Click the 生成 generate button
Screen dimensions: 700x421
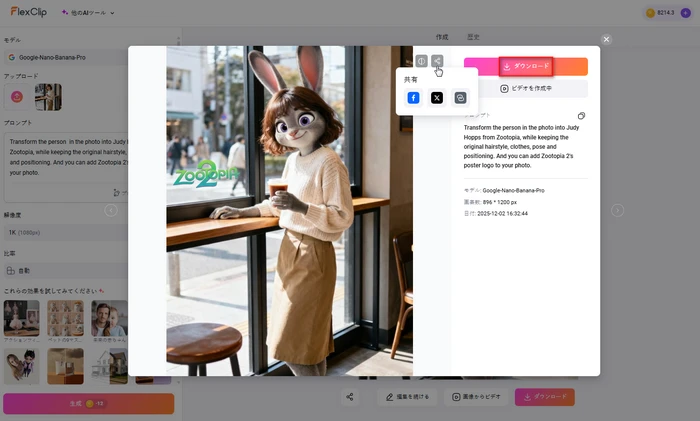coord(88,404)
